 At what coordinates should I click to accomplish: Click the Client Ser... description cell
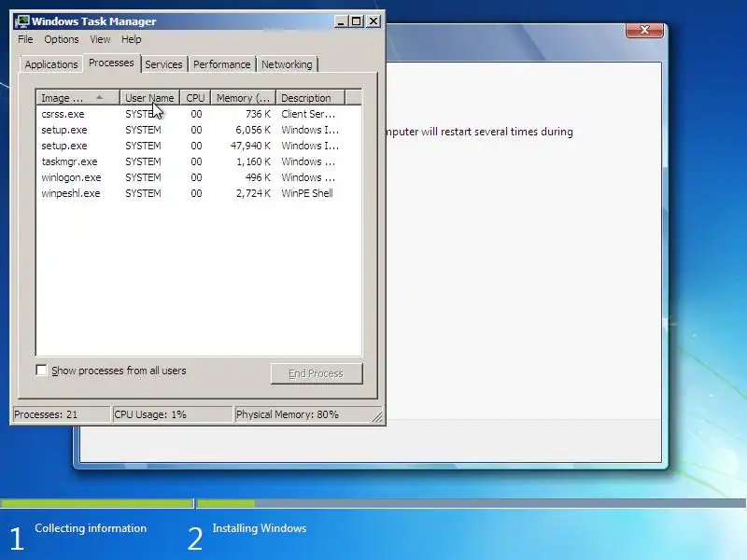(308, 114)
